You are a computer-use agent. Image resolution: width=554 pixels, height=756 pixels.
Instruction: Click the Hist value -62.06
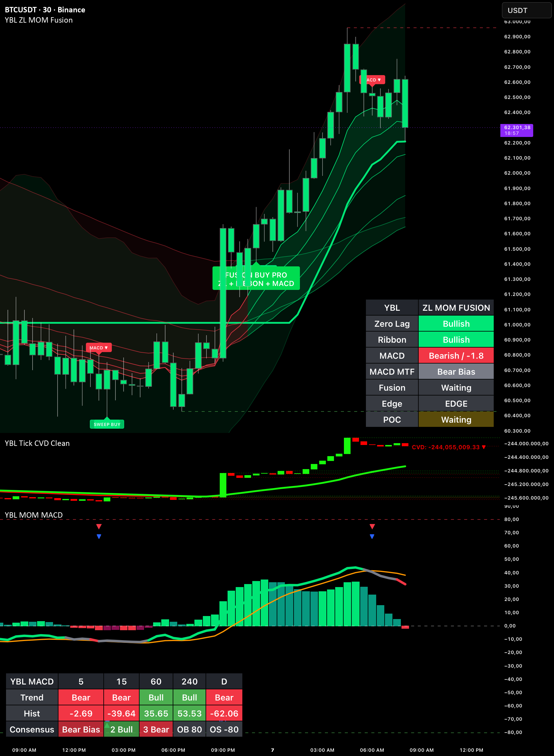point(224,714)
